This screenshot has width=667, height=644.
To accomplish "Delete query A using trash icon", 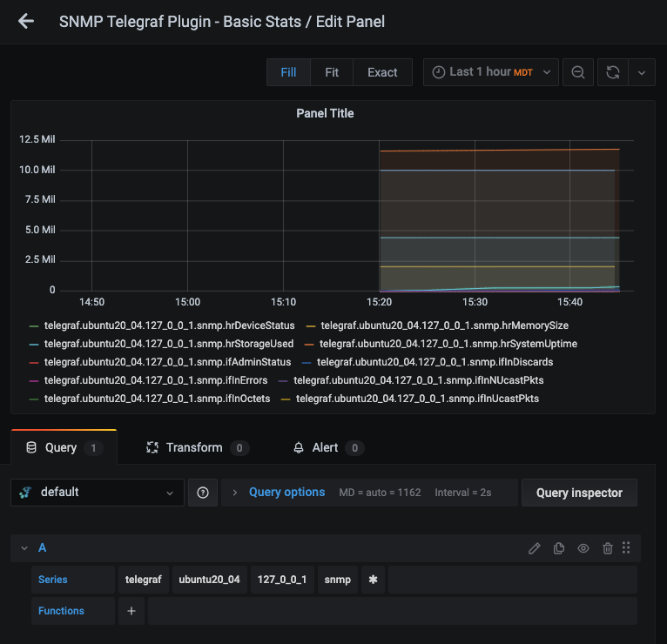I will pos(608,548).
